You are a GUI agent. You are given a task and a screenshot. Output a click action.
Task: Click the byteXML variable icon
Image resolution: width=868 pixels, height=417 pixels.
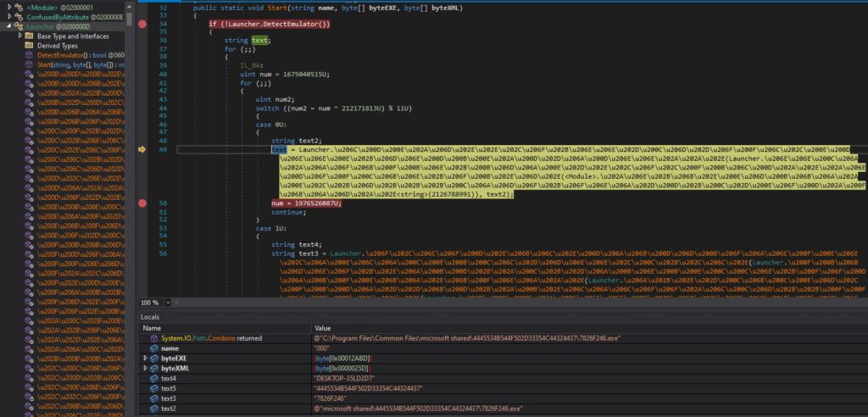(x=154, y=369)
